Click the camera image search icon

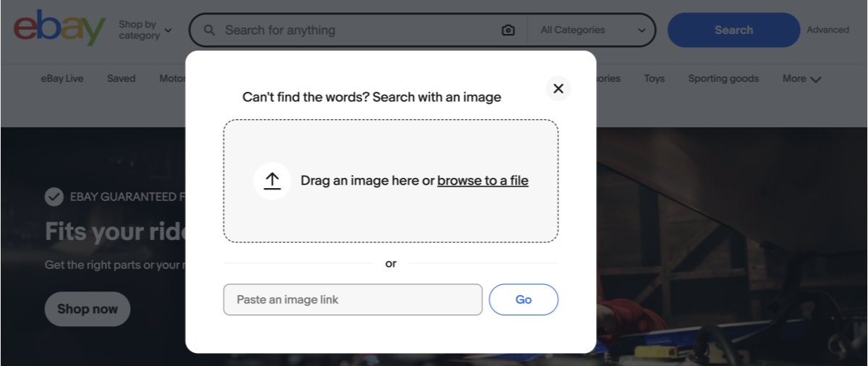coord(509,30)
